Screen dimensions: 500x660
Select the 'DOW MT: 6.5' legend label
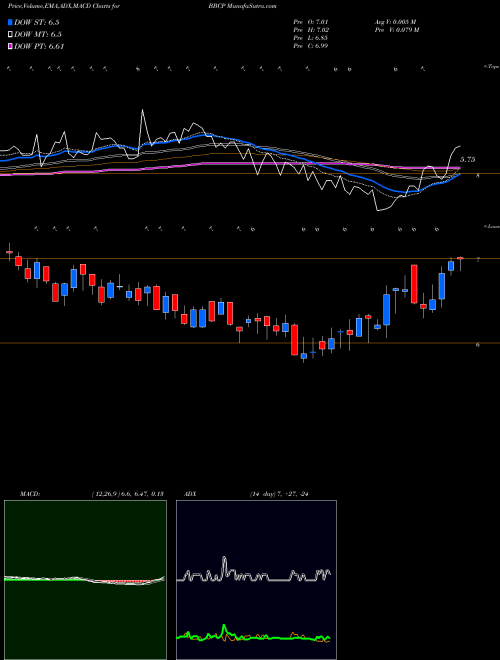point(36,34)
